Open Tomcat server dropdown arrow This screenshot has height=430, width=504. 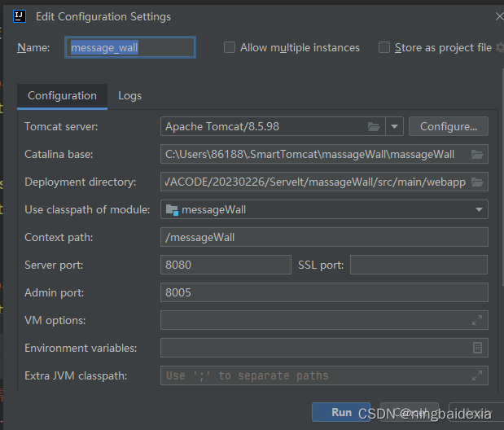click(394, 126)
